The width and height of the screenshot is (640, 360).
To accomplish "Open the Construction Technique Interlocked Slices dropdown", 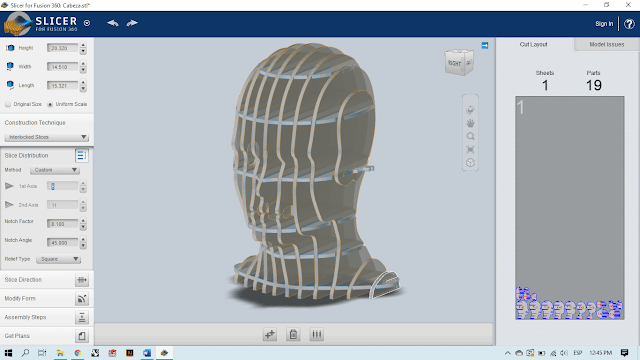I will (x=46, y=137).
